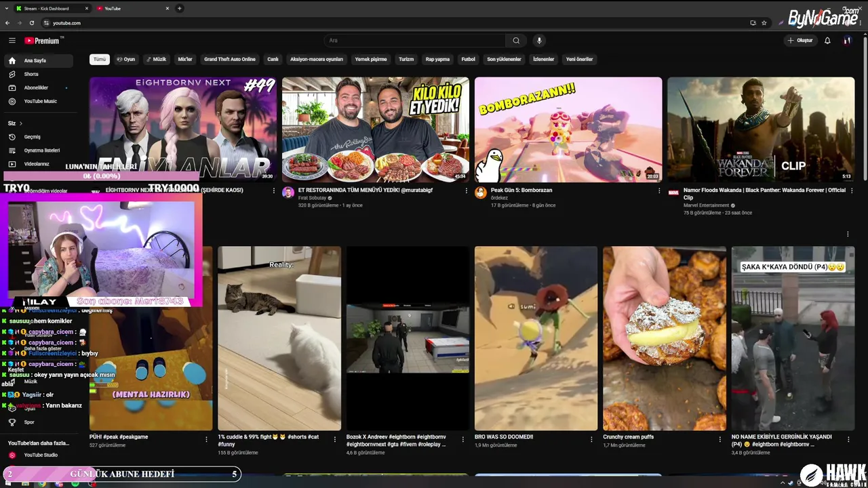Expand the Siz section chevron
868x488 pixels.
click(21, 123)
